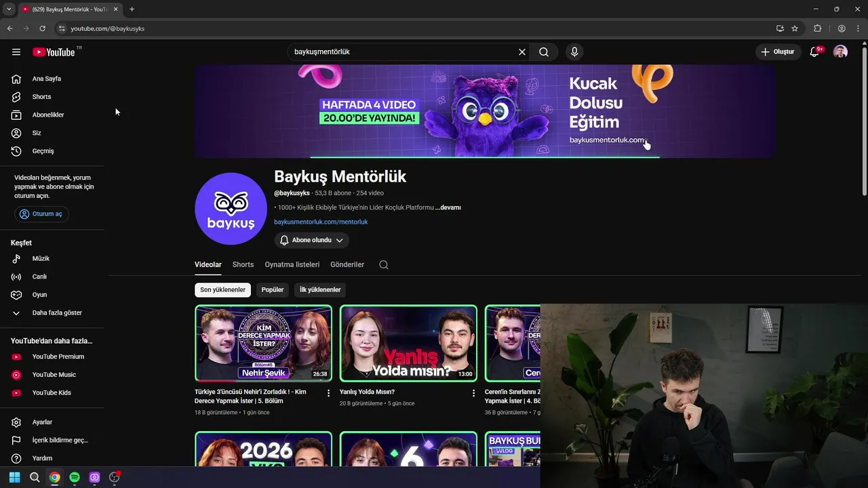
Task: Open options for Türkiye 3'üncüsü Nehir video
Action: click(x=329, y=393)
